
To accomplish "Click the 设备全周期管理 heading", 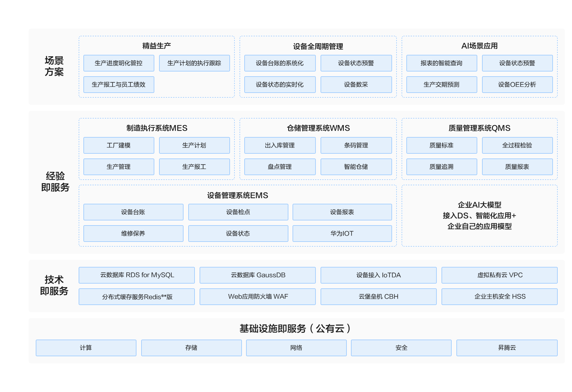I will pos(318,46).
